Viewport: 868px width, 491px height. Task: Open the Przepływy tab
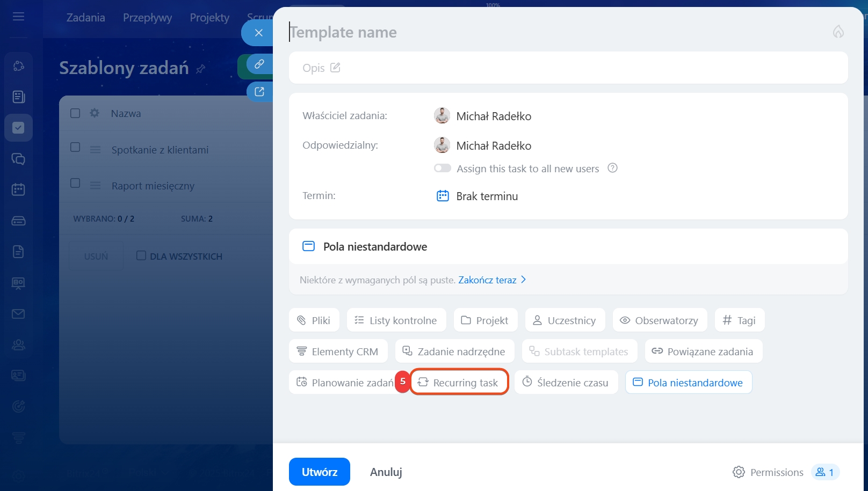[x=147, y=18]
